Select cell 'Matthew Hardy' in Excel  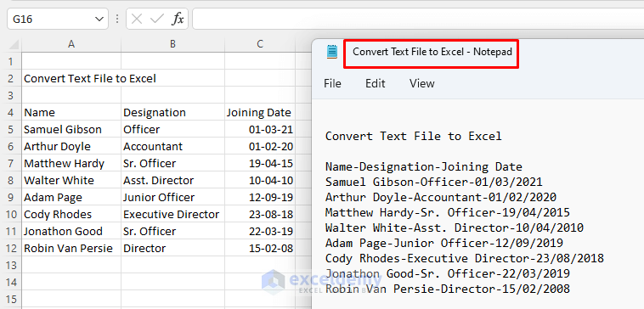[71, 163]
